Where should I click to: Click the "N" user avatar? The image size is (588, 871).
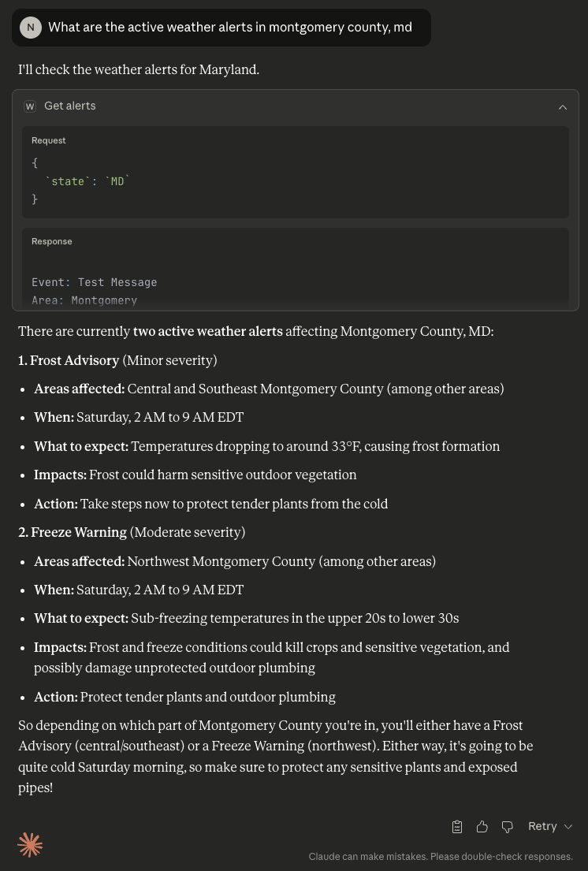[x=31, y=28]
